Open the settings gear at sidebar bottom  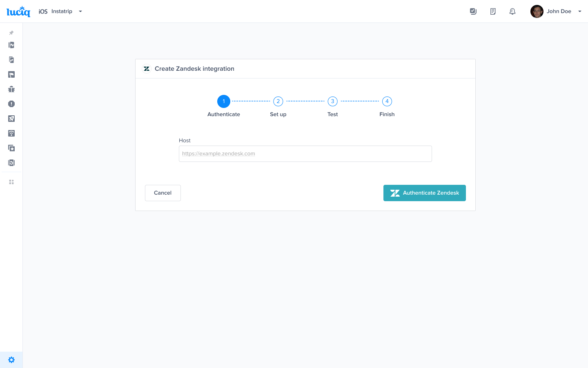click(x=11, y=359)
